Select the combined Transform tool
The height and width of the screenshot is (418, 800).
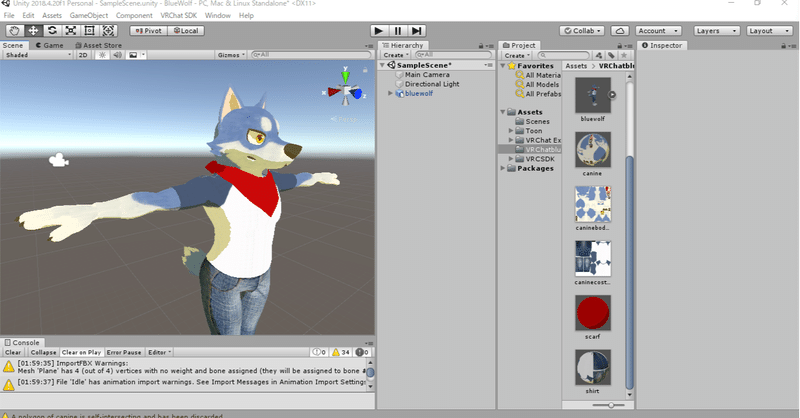coord(108,31)
